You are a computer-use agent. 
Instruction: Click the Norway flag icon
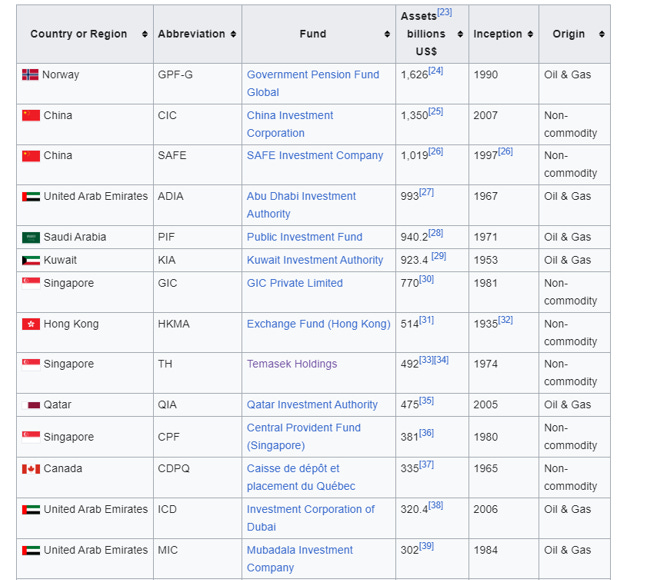(x=30, y=75)
